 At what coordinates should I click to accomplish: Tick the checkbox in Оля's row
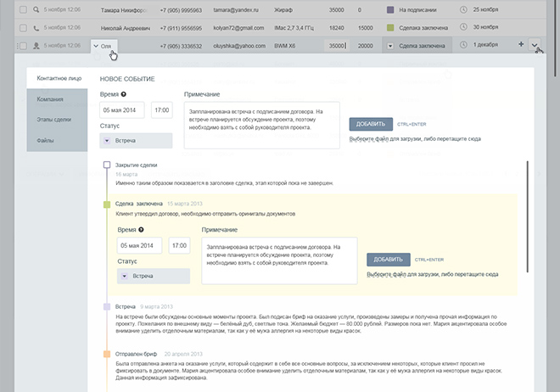[22, 45]
